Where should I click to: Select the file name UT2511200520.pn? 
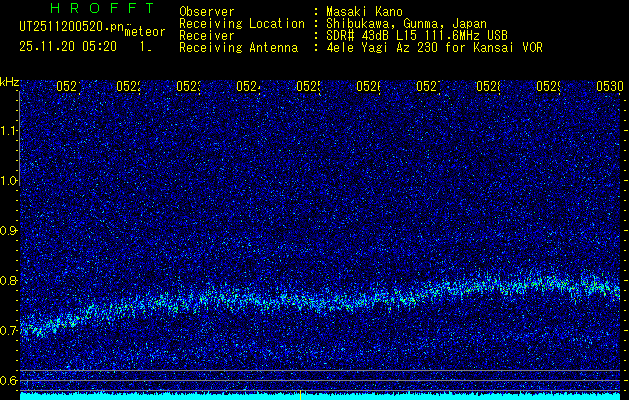(71, 27)
